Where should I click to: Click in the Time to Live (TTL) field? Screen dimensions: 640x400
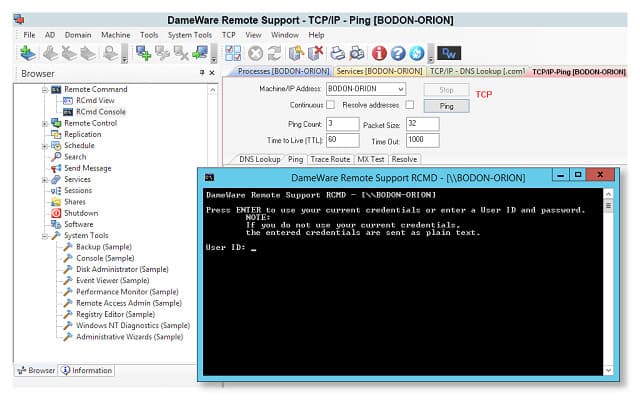343,140
